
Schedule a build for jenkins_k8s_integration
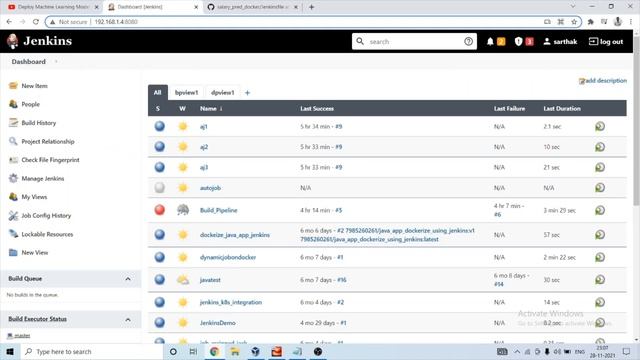(x=600, y=302)
